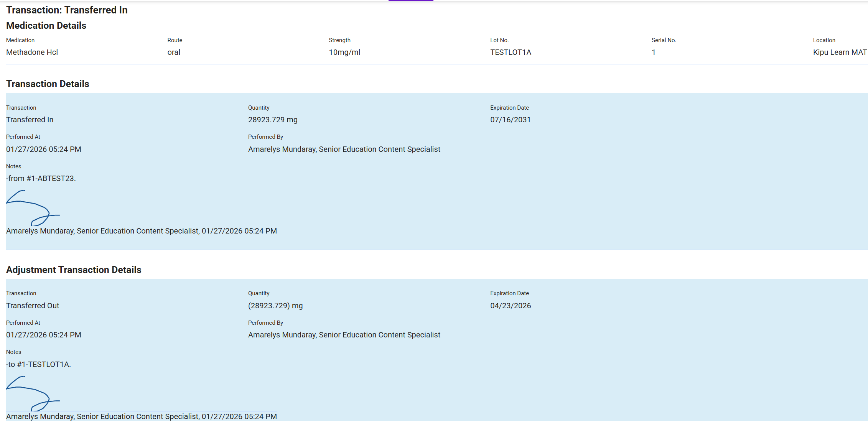
Task: Click the (28923.729) mg transferred-out quantity
Action: pyautogui.click(x=275, y=306)
